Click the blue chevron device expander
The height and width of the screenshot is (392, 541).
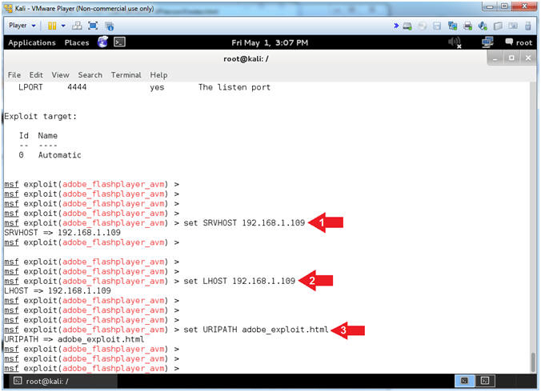pos(396,26)
